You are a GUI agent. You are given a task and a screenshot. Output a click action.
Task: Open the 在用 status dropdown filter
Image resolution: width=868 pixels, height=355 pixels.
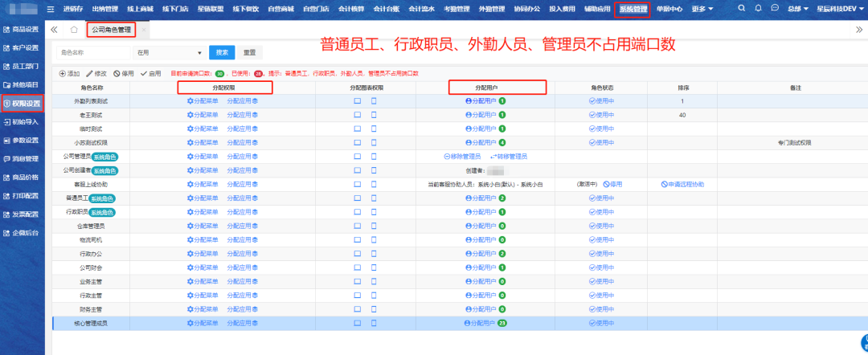169,52
